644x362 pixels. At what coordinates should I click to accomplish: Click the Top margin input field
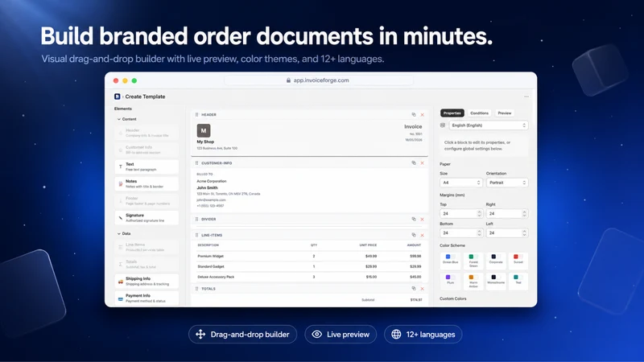(x=460, y=213)
